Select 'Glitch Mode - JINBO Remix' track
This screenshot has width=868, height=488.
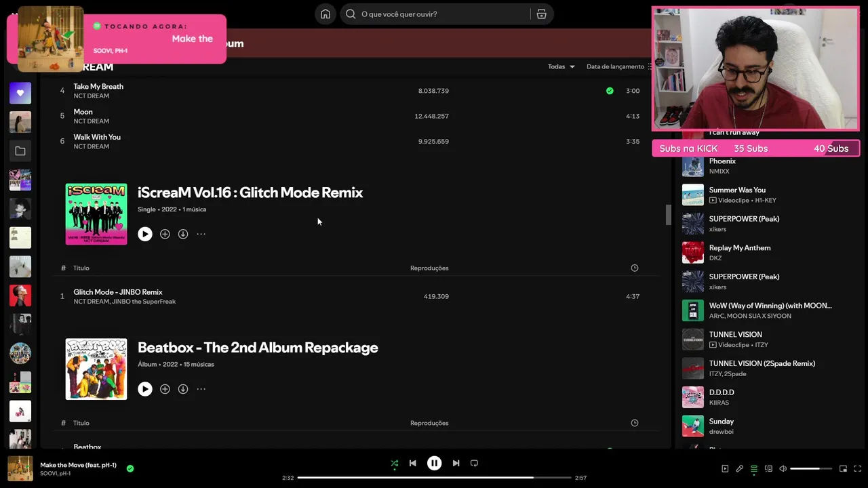pyautogui.click(x=118, y=292)
